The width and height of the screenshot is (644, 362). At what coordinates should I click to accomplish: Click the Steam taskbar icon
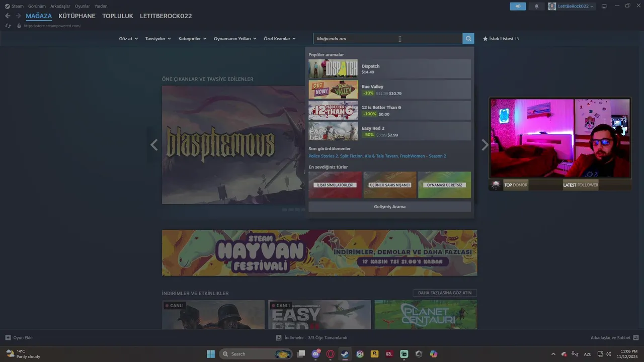[345, 354]
